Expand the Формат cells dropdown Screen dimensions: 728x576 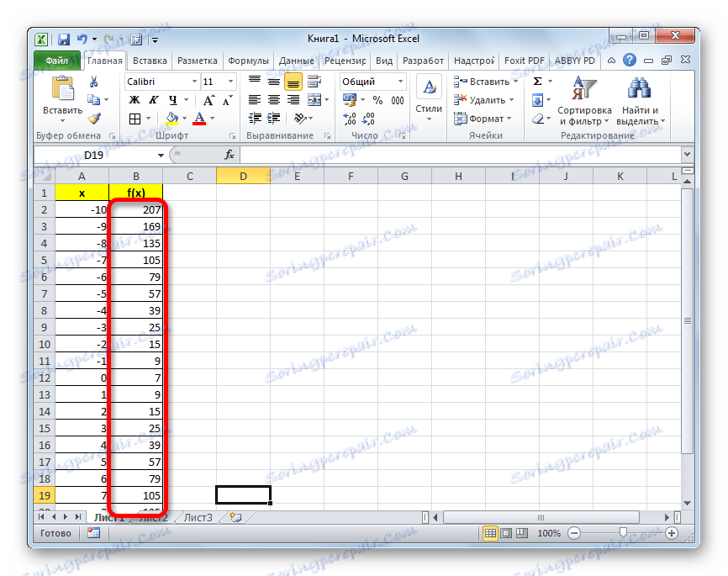pyautogui.click(x=509, y=119)
